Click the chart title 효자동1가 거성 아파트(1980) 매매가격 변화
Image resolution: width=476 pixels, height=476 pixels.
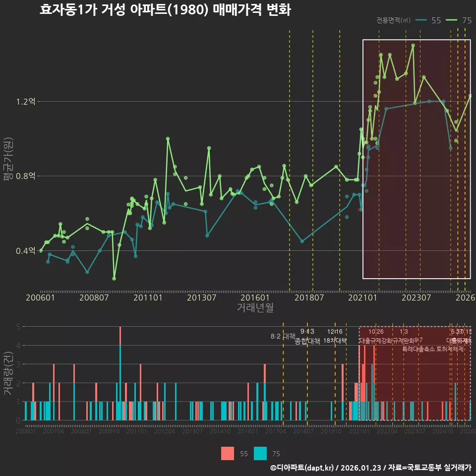[165, 10]
